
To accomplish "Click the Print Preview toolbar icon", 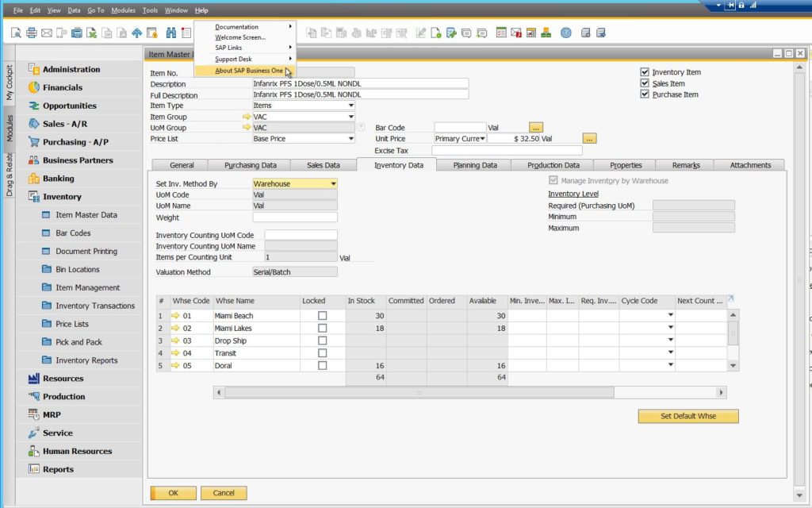I will pyautogui.click(x=17, y=33).
